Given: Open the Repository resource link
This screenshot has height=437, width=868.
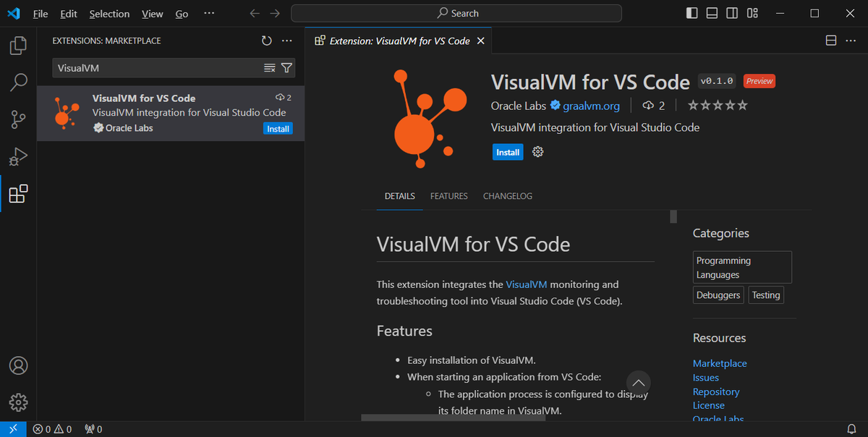Looking at the screenshot, I should pyautogui.click(x=716, y=391).
